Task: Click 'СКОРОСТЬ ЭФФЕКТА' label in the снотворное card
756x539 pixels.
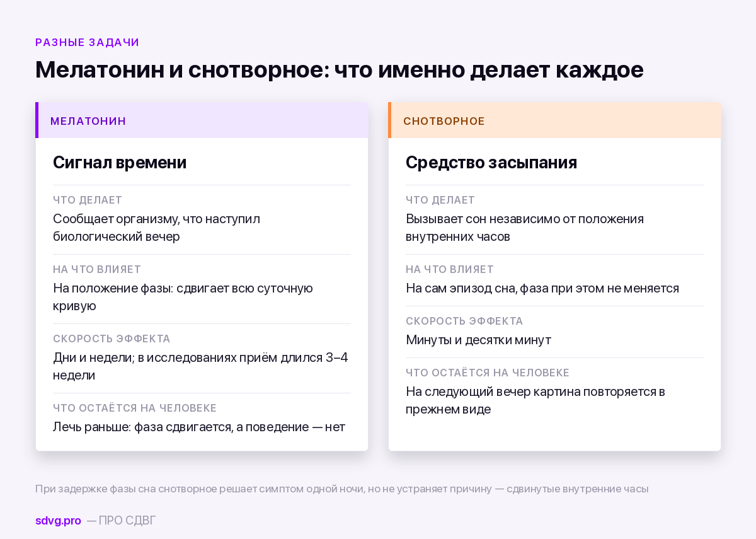Action: 464,322
